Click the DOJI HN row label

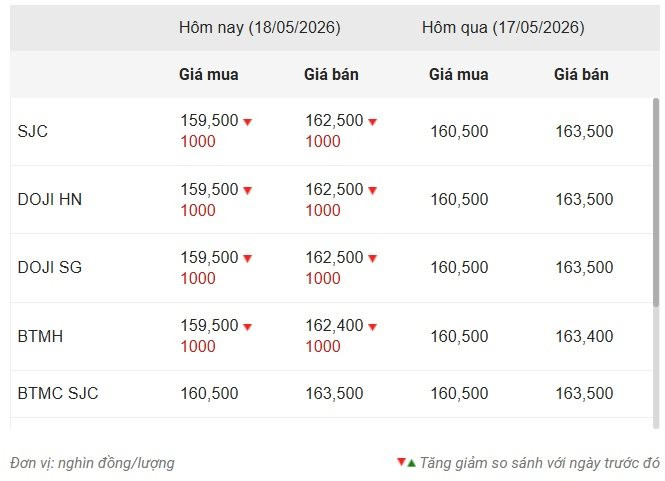pos(50,199)
